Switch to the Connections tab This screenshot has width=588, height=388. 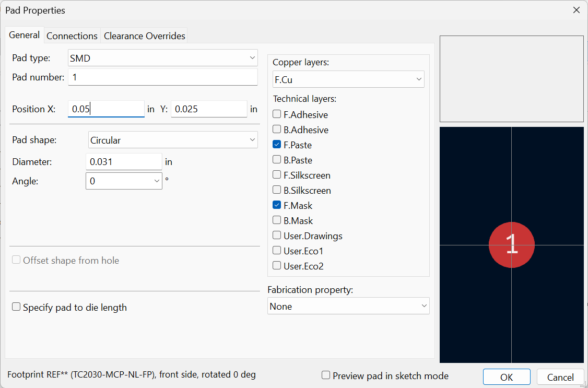(72, 36)
